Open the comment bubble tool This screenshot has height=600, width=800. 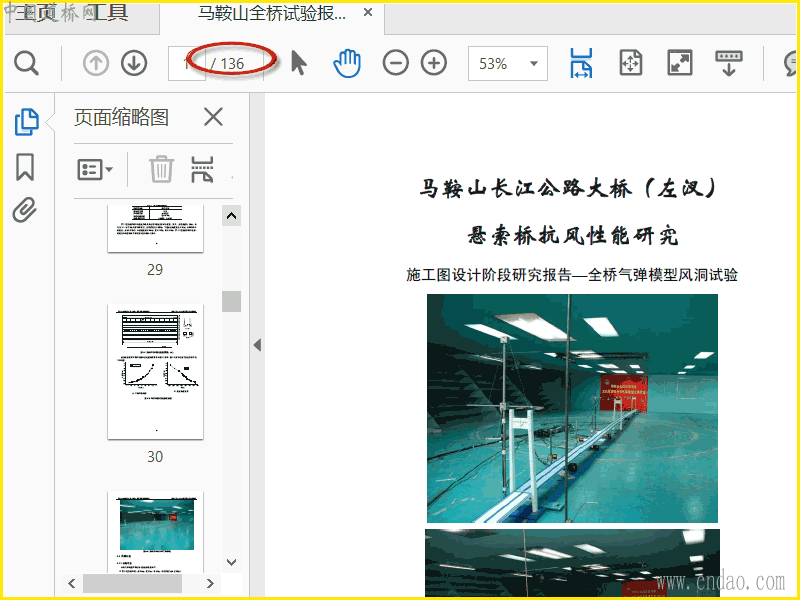coord(791,63)
